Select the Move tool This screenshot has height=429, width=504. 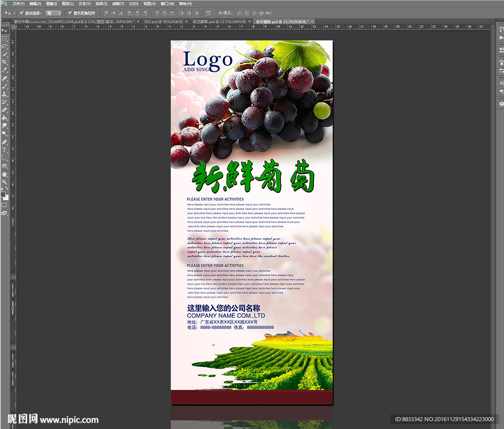point(4,30)
